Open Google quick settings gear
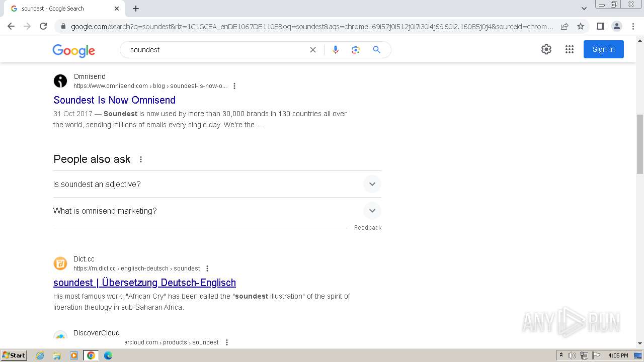This screenshot has height=362, width=644. pyautogui.click(x=546, y=49)
